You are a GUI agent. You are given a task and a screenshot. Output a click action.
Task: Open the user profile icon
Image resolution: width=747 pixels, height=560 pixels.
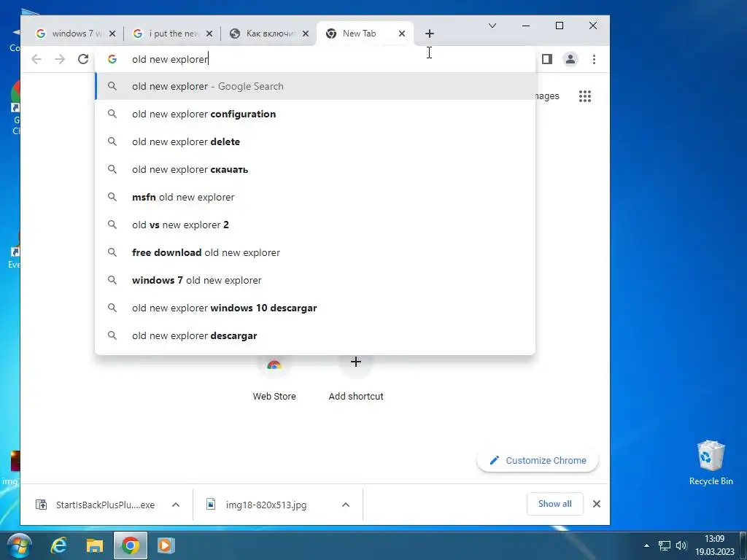(570, 59)
